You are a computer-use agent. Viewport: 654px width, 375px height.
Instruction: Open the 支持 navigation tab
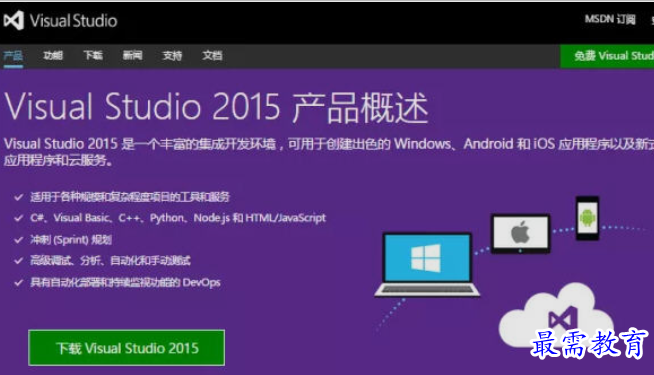pyautogui.click(x=172, y=55)
